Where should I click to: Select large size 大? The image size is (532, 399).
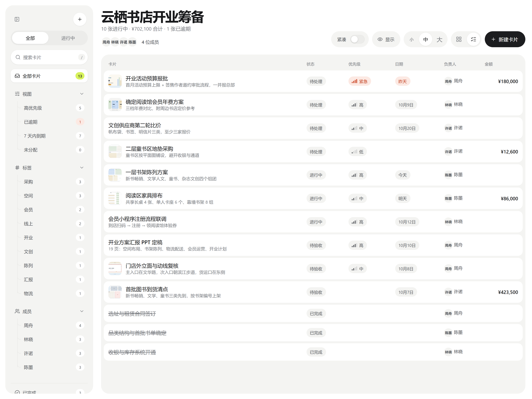[439, 39]
